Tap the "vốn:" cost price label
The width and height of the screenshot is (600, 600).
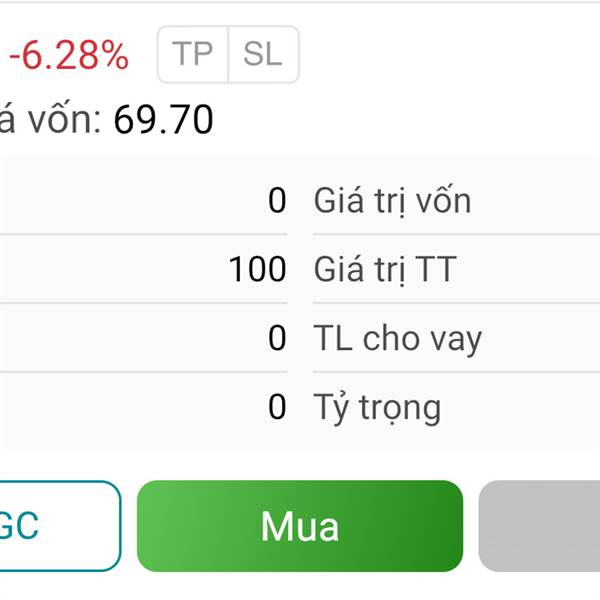click(x=62, y=121)
